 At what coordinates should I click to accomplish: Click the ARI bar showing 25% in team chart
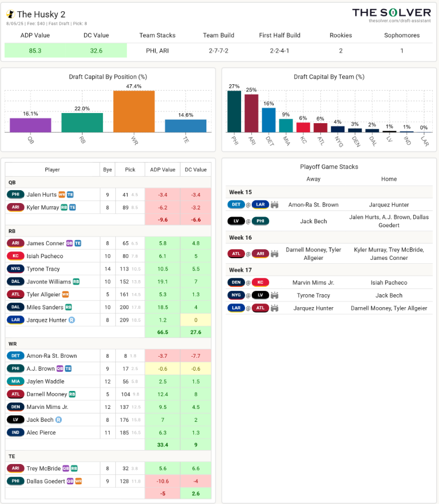tap(251, 113)
